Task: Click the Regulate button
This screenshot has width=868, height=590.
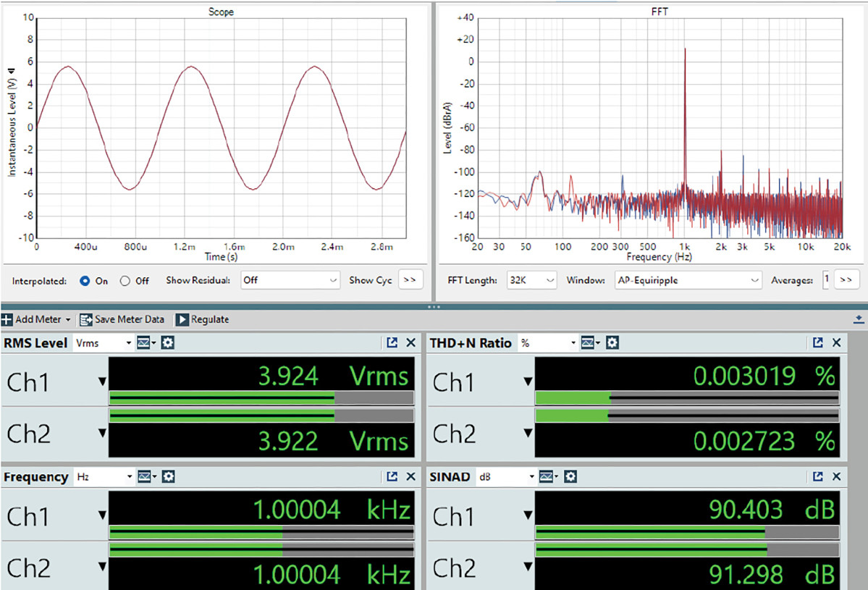Action: pos(203,319)
